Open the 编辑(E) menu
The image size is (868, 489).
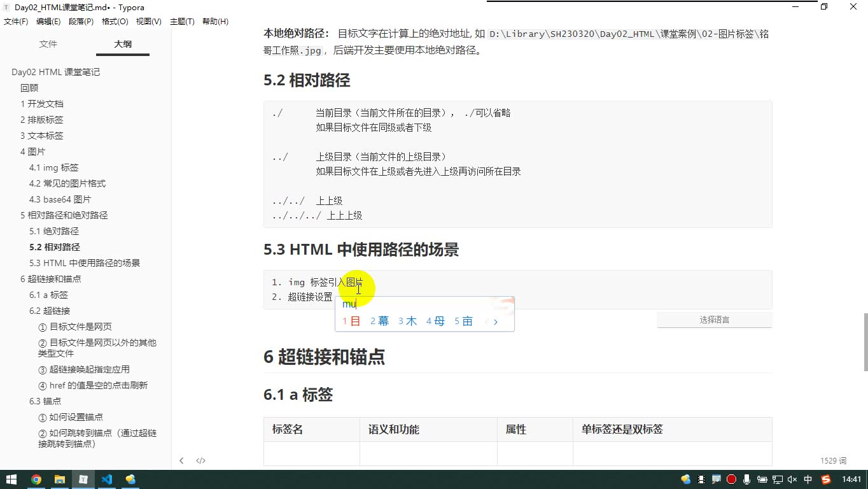point(48,22)
